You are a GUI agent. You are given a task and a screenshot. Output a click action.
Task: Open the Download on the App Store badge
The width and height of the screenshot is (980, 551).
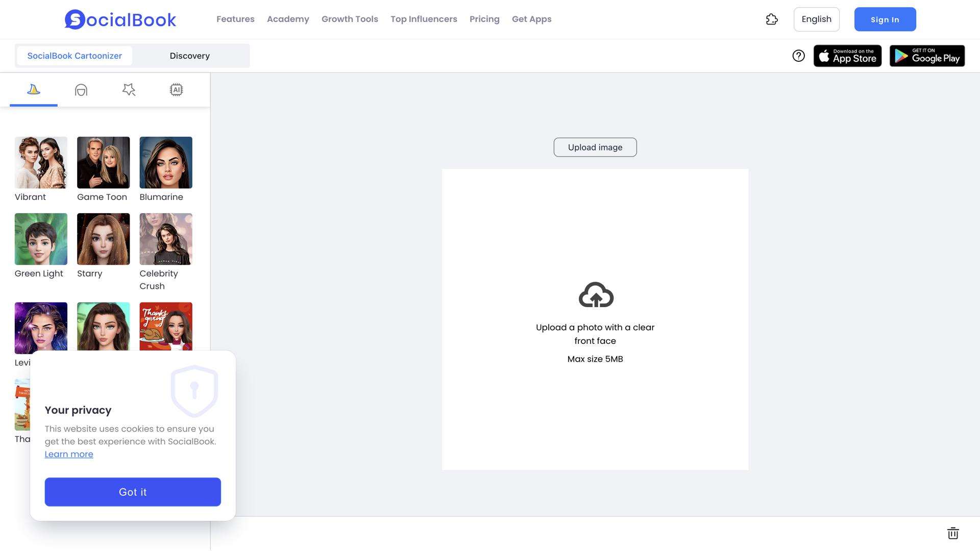click(x=847, y=56)
